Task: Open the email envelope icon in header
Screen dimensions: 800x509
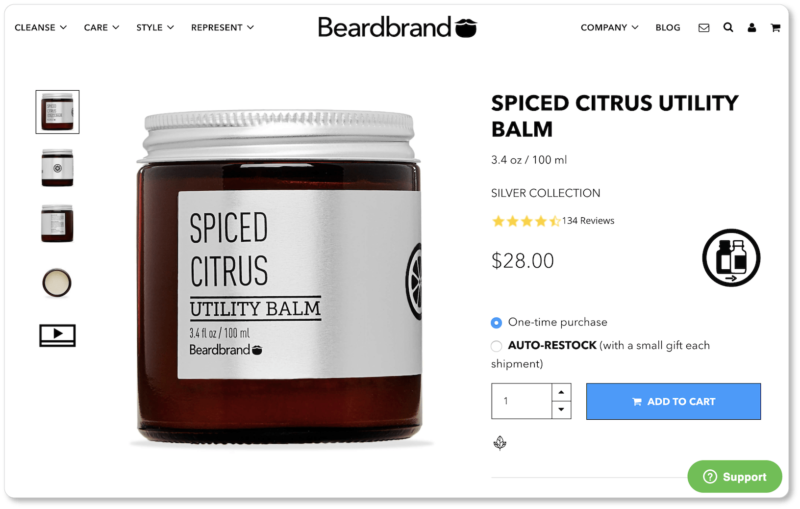Action: click(x=704, y=28)
